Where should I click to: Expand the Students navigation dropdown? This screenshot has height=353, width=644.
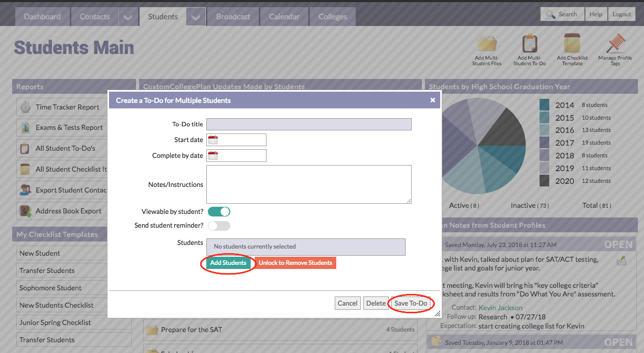(195, 16)
